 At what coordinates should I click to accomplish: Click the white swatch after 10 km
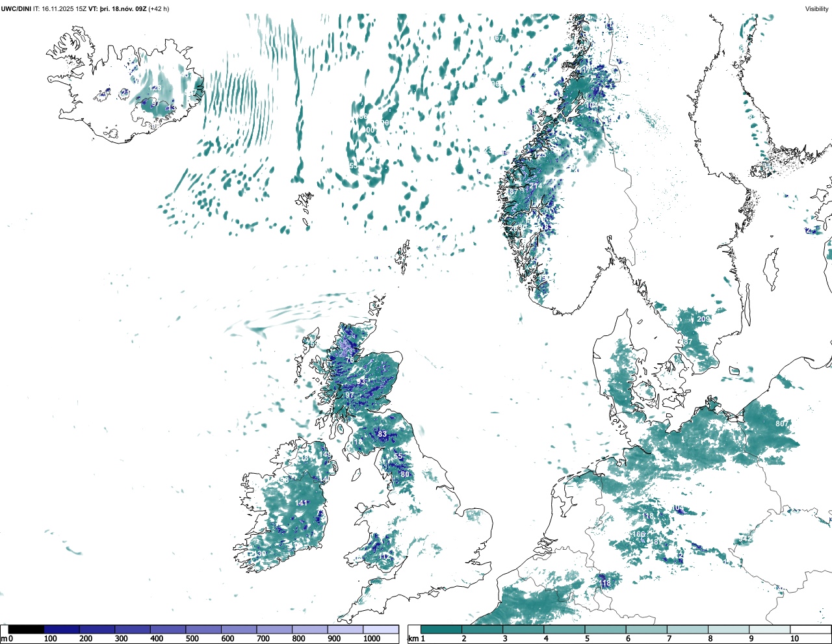click(x=810, y=629)
